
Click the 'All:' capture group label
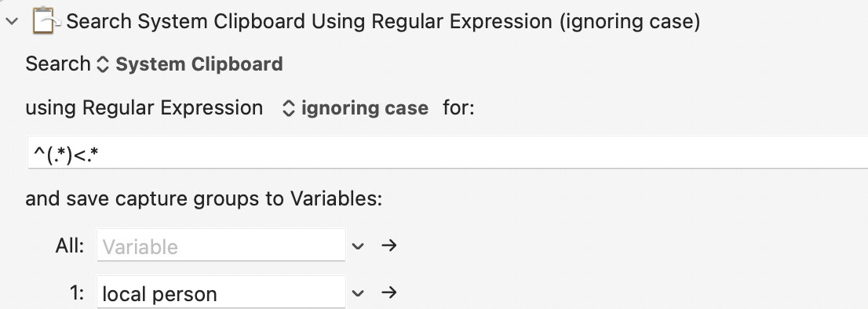pos(70,245)
